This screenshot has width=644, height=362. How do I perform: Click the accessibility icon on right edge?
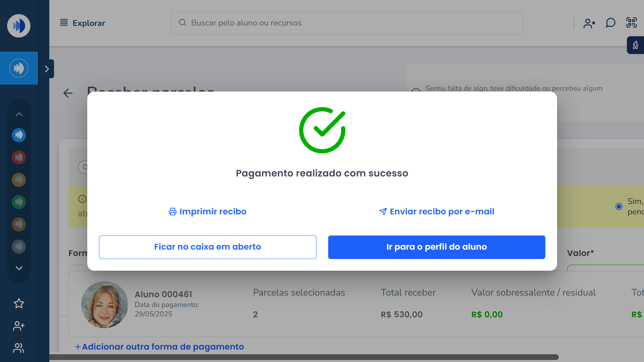click(x=635, y=45)
